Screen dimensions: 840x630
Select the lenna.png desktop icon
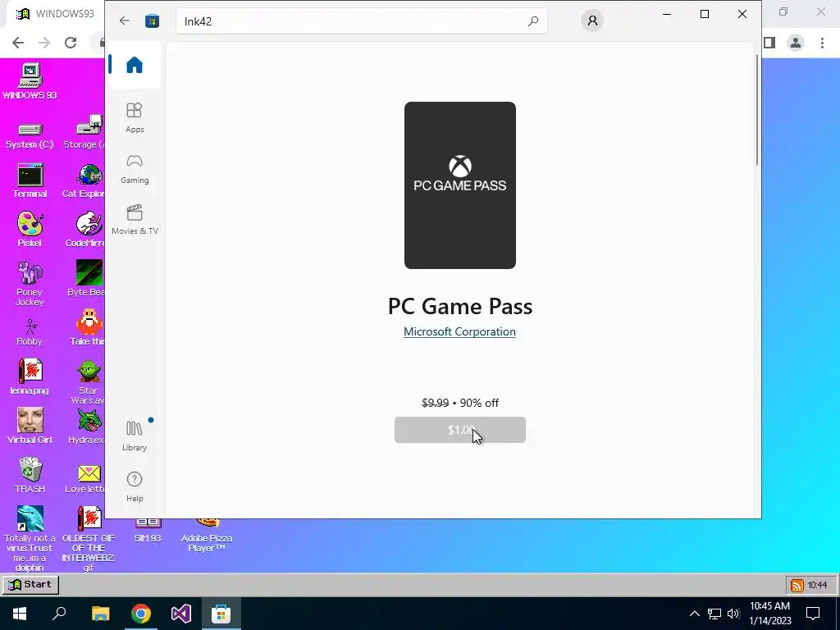click(x=30, y=377)
